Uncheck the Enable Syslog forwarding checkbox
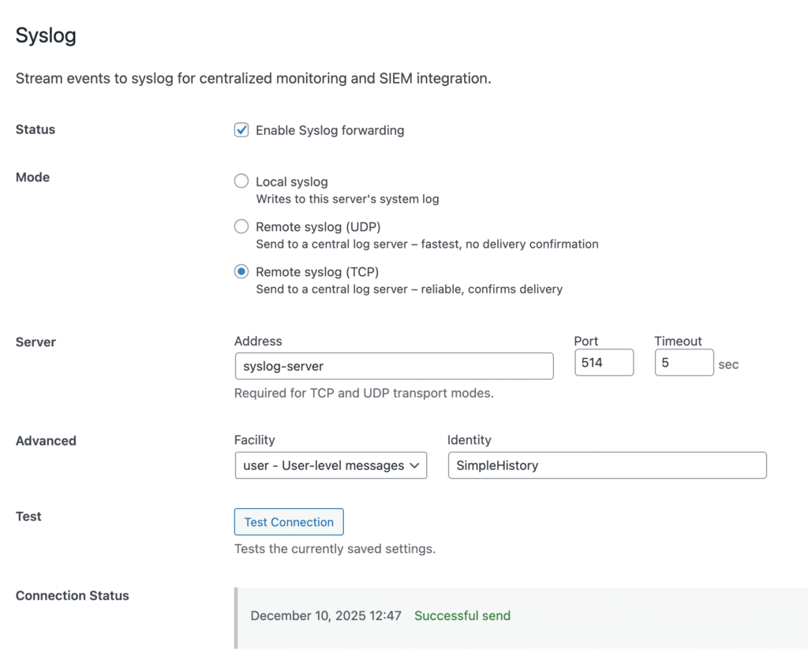The height and width of the screenshot is (672, 808). [242, 130]
